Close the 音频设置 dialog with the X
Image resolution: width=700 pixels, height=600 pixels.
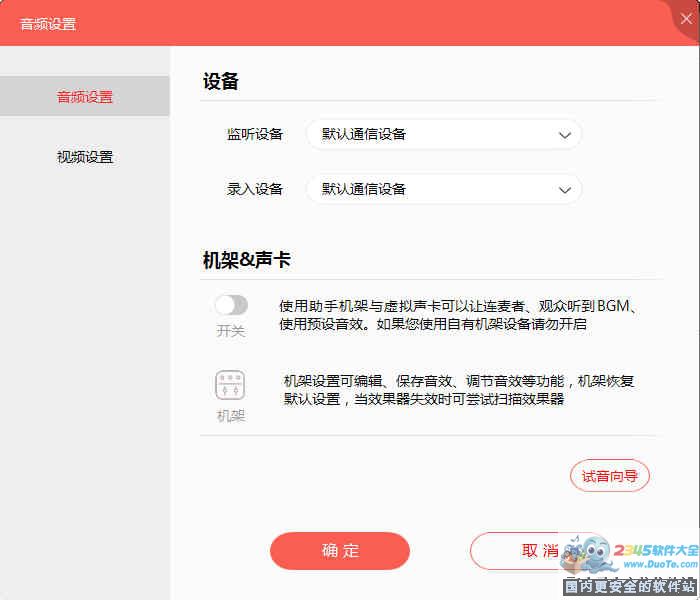[x=686, y=18]
